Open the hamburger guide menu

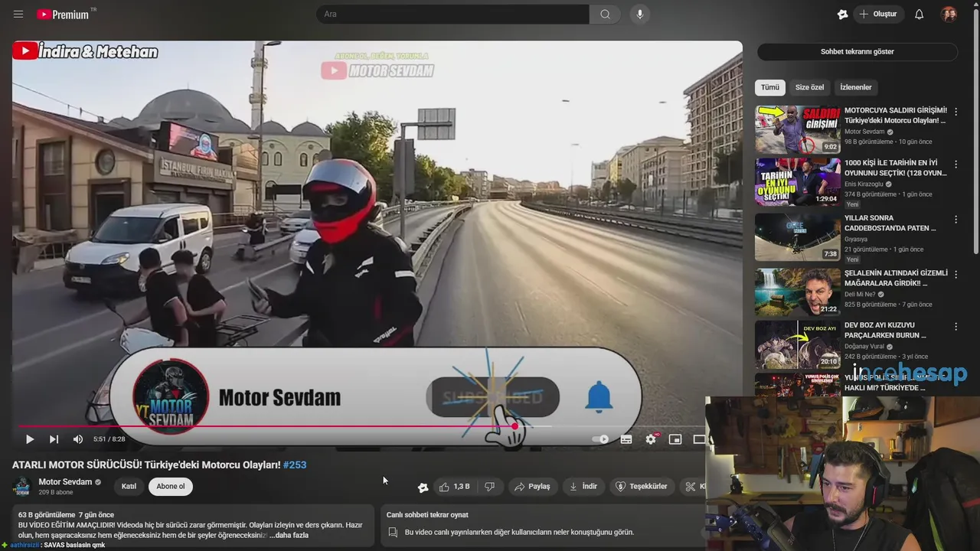[18, 15]
